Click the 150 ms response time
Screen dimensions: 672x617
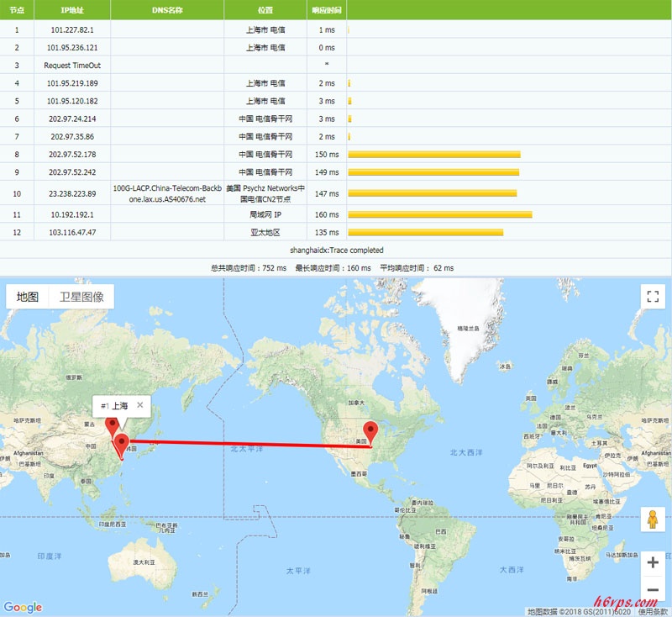(x=327, y=155)
